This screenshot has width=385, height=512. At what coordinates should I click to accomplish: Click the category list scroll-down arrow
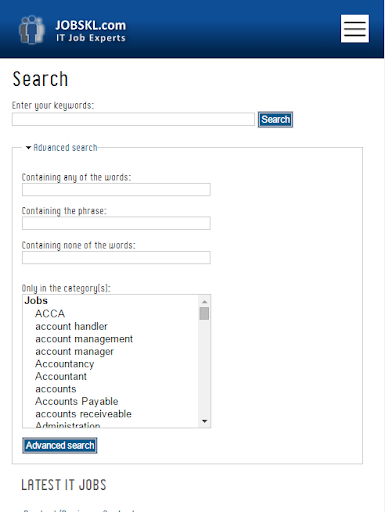point(205,421)
